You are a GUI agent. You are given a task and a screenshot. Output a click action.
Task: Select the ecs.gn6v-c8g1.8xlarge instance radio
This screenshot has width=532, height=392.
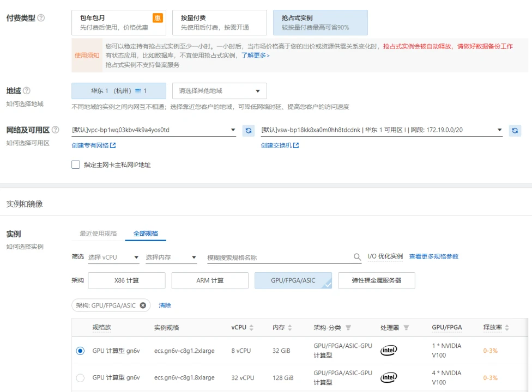(80, 378)
